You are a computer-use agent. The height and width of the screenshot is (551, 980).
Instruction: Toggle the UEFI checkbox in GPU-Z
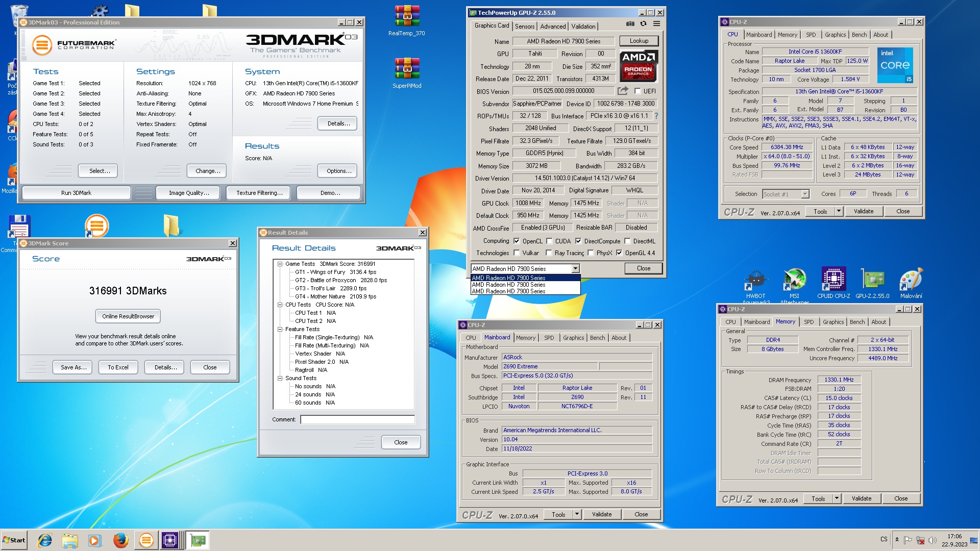638,91
